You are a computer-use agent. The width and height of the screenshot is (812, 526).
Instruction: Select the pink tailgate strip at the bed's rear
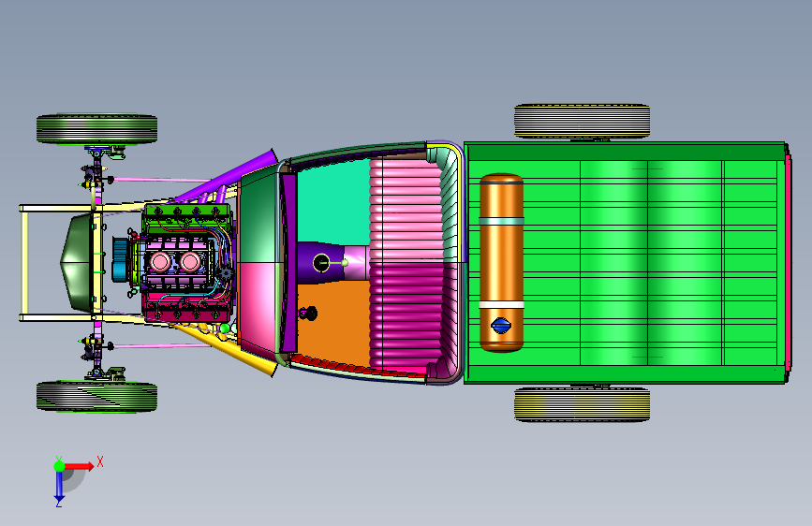pyautogui.click(x=789, y=262)
